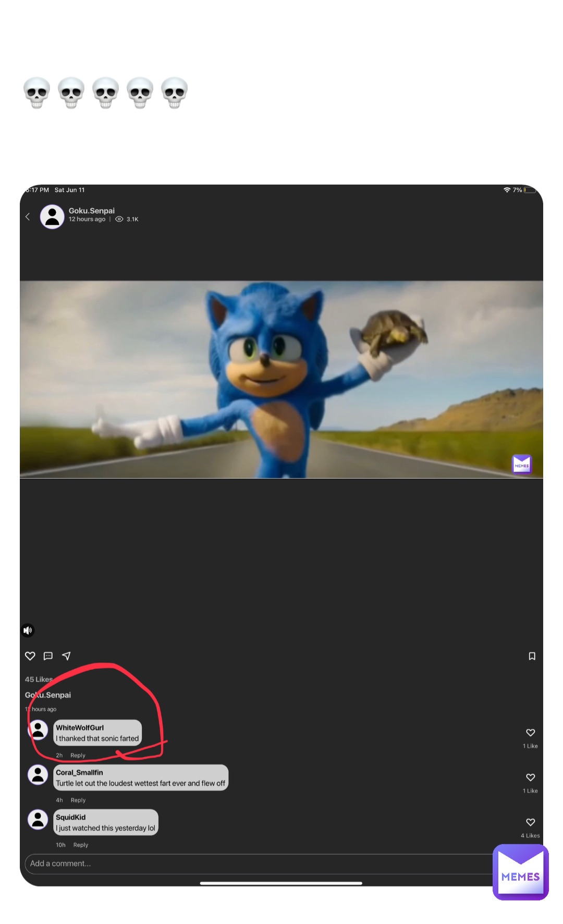Image resolution: width=563 pixels, height=924 pixels.
Task: Open SquidKid's profile avatar
Action: [x=38, y=819]
